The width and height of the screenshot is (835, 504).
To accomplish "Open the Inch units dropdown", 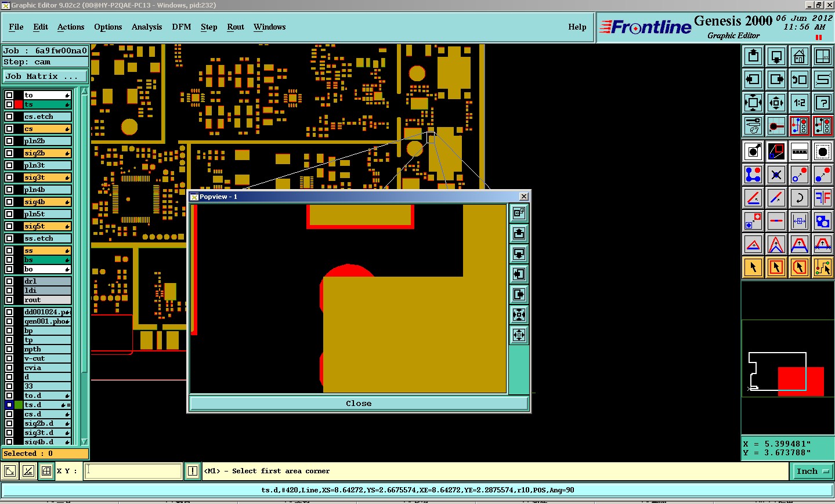I will [812, 472].
